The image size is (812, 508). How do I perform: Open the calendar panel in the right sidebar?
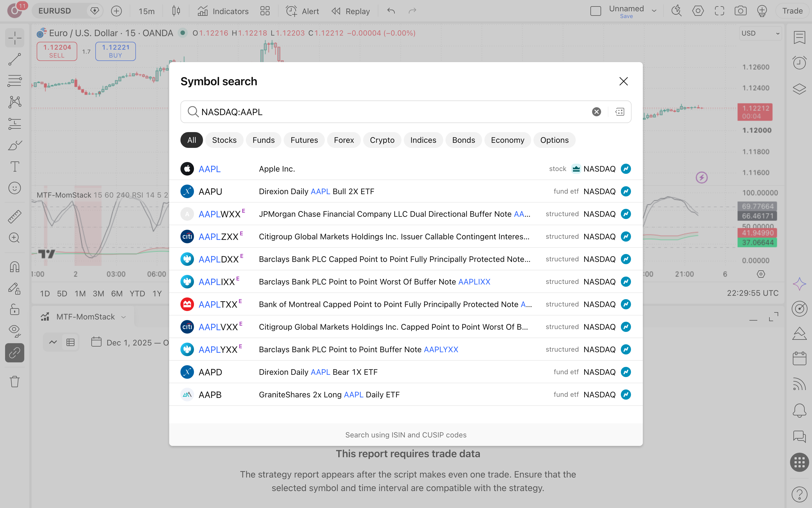[x=800, y=358]
